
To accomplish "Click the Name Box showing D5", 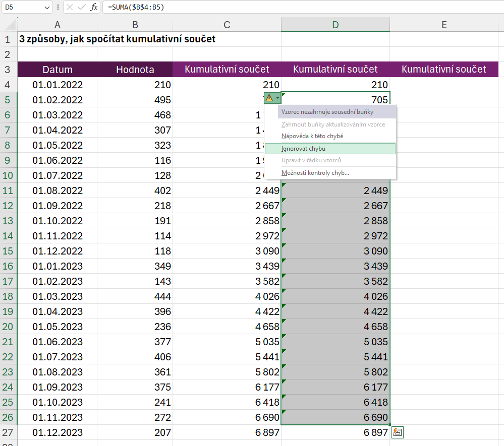I will point(23,7).
